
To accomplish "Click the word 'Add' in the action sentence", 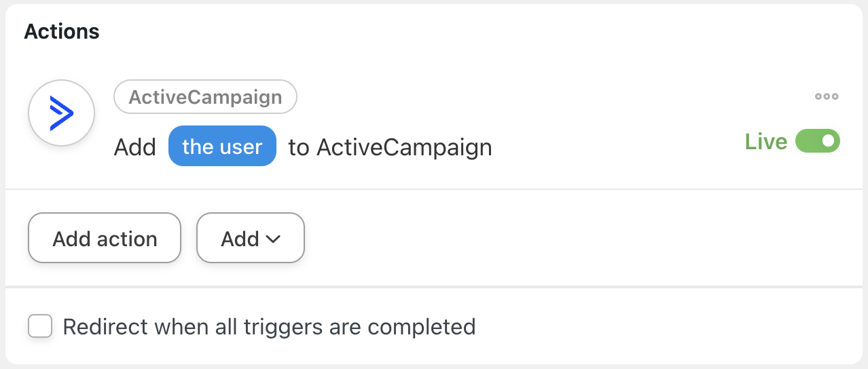I will point(134,147).
